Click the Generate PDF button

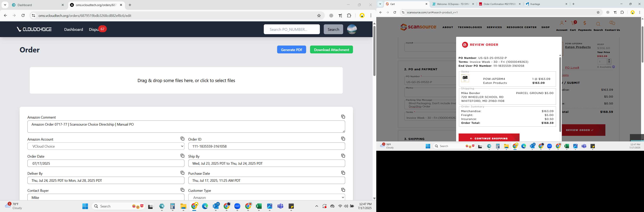coord(291,49)
